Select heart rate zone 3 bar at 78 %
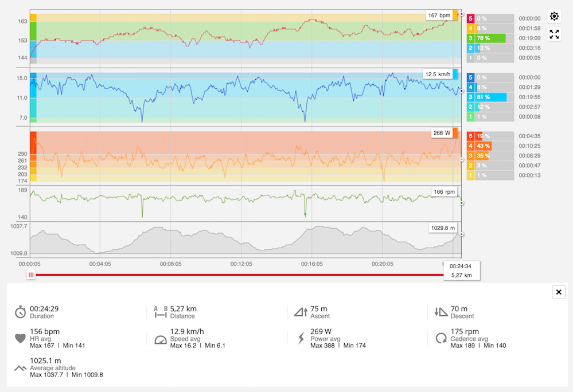This screenshot has height=392, width=573. pyautogui.click(x=486, y=38)
